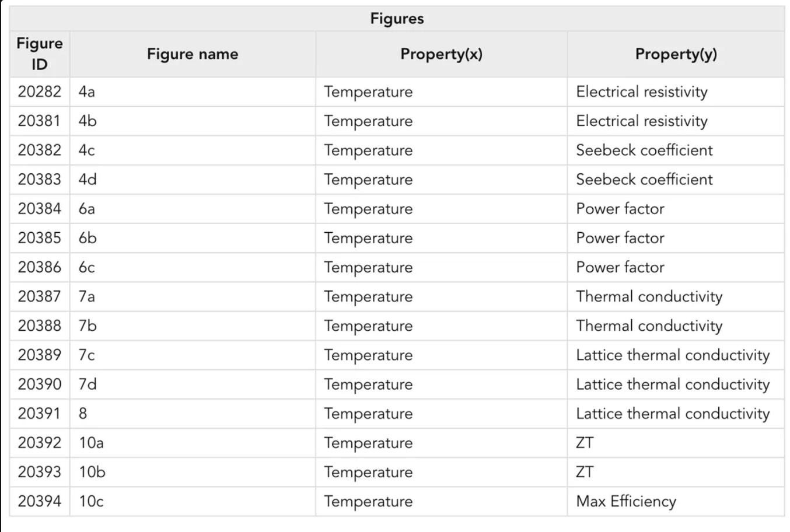Viewport: 790px width, 532px height.
Task: Select the 6b figure name cell
Action: 193,237
